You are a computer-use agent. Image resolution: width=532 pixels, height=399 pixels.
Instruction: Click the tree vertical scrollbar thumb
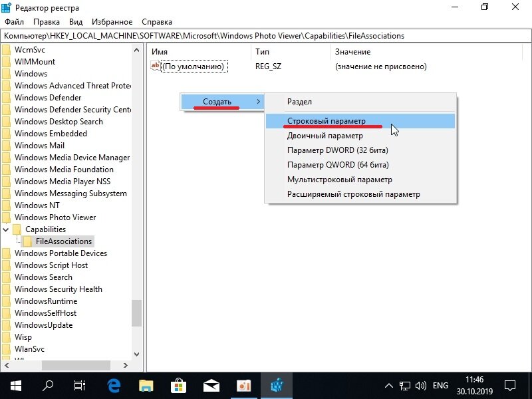tap(137, 313)
